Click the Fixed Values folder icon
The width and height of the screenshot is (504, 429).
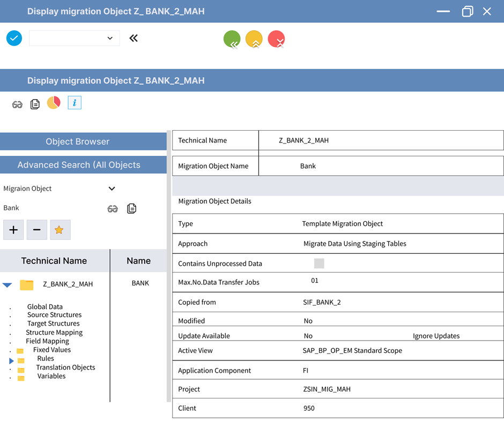[20, 351]
